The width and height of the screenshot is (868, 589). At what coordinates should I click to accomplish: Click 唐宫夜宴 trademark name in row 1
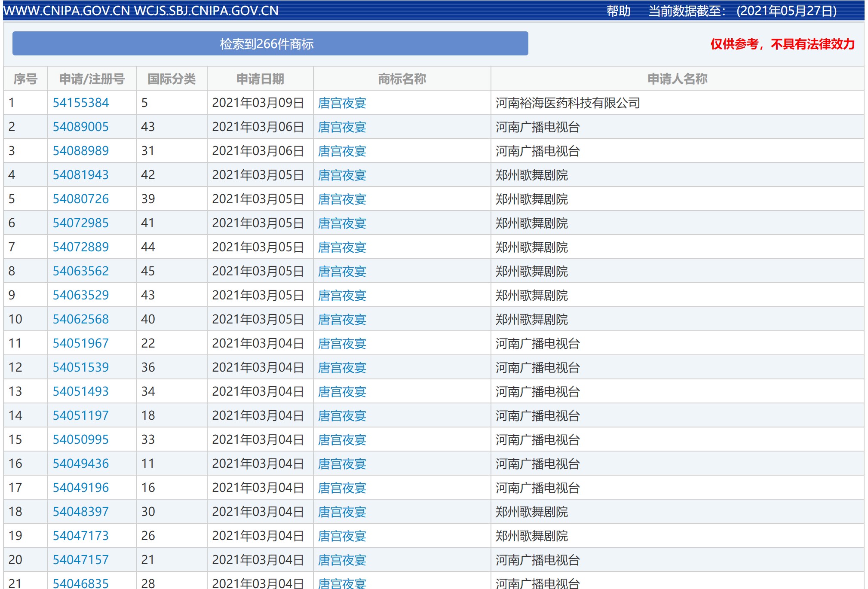[x=342, y=102]
